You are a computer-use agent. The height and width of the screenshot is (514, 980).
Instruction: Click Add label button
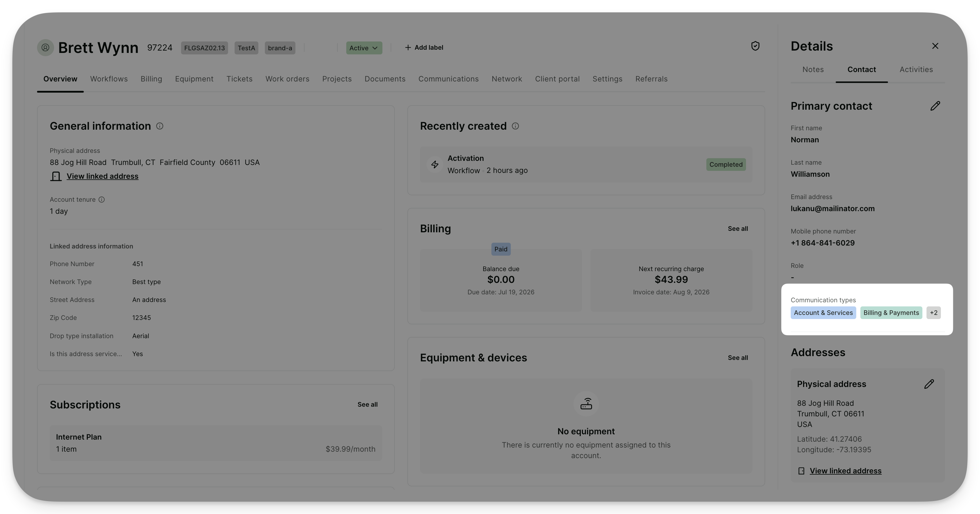click(424, 48)
